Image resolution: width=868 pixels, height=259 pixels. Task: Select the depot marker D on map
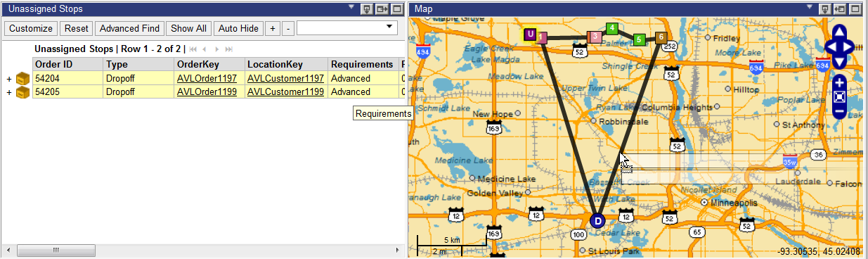[x=597, y=220]
